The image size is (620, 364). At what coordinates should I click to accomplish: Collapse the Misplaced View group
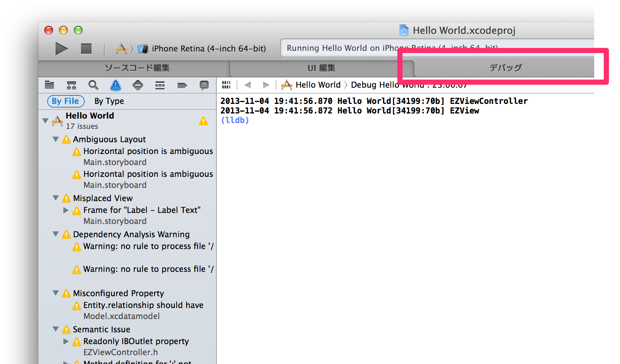[56, 198]
